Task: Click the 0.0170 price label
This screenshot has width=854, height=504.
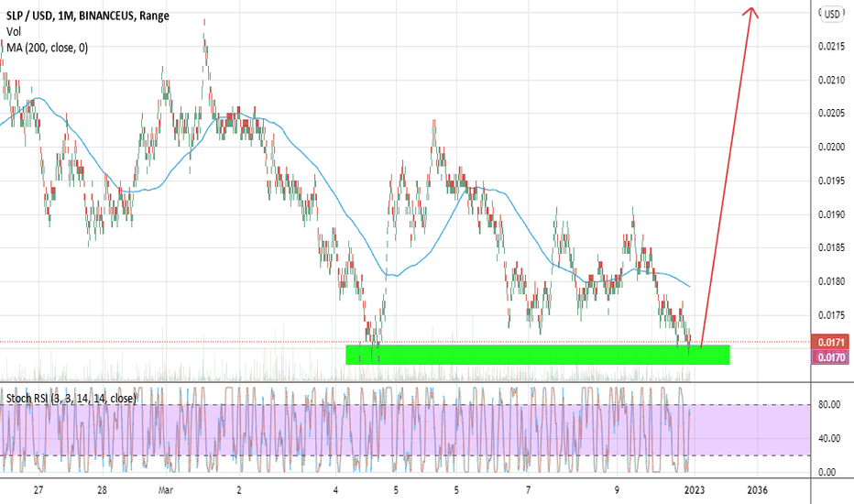Action: 830,356
